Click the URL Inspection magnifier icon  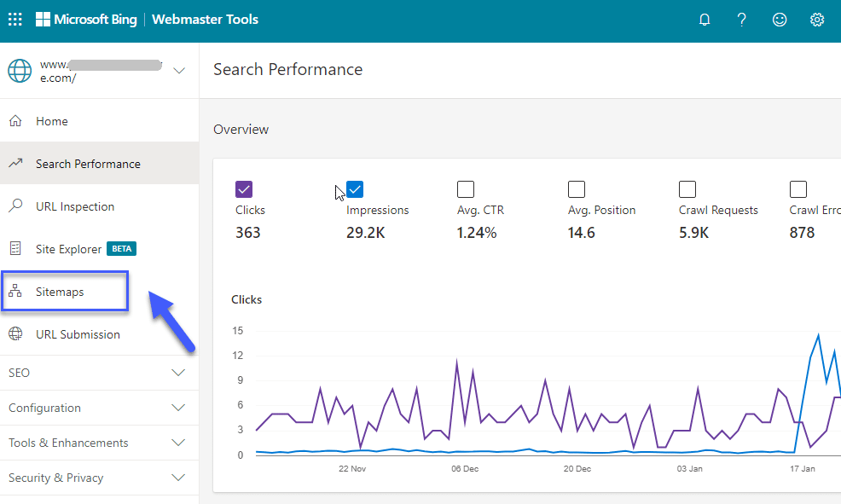(x=15, y=206)
